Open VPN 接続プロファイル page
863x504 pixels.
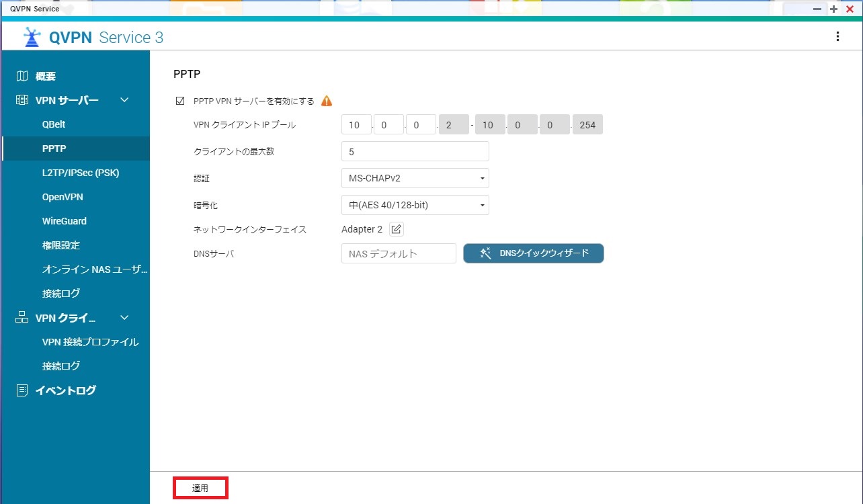tap(75, 342)
